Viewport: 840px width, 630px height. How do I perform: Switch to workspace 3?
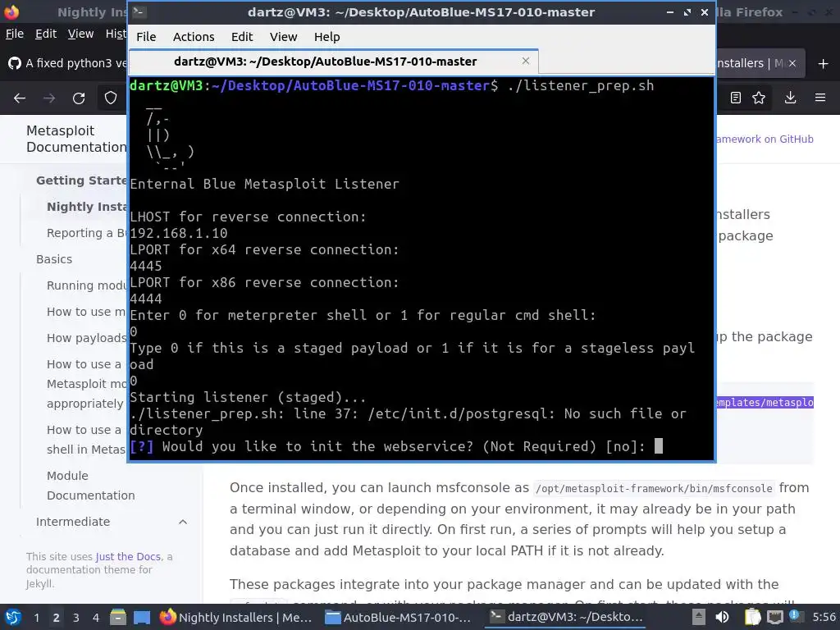click(76, 617)
